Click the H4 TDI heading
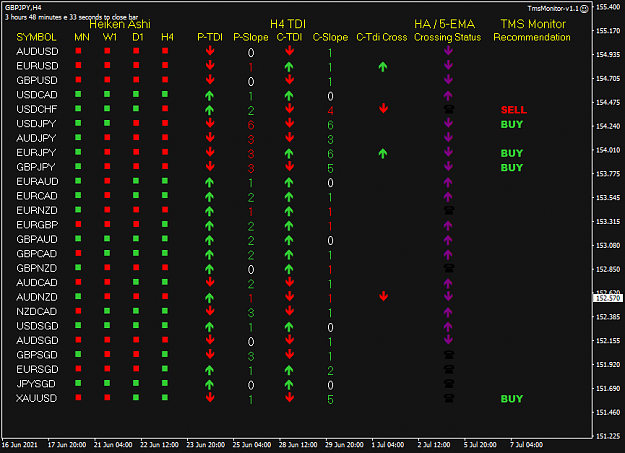This screenshot has width=625, height=453. point(288,24)
